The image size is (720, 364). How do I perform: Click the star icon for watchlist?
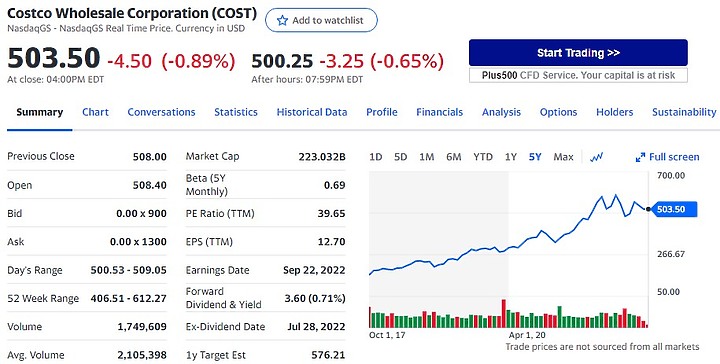(282, 20)
